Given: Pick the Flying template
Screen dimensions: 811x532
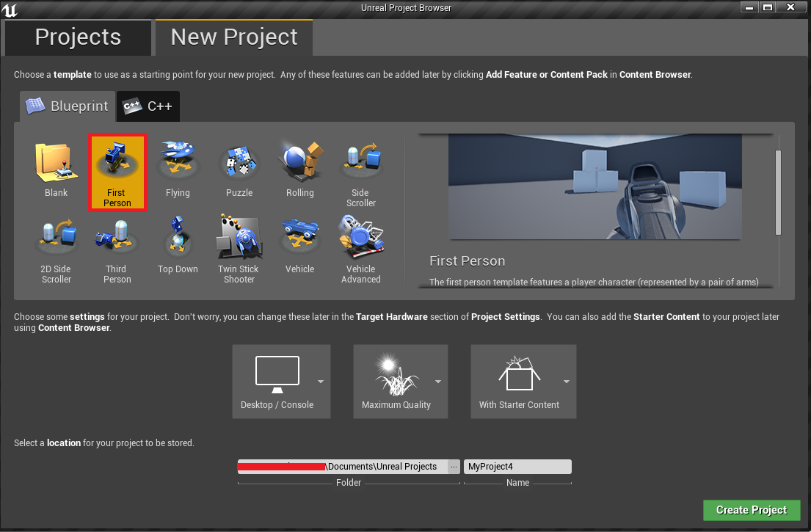Looking at the screenshot, I should pyautogui.click(x=178, y=171).
